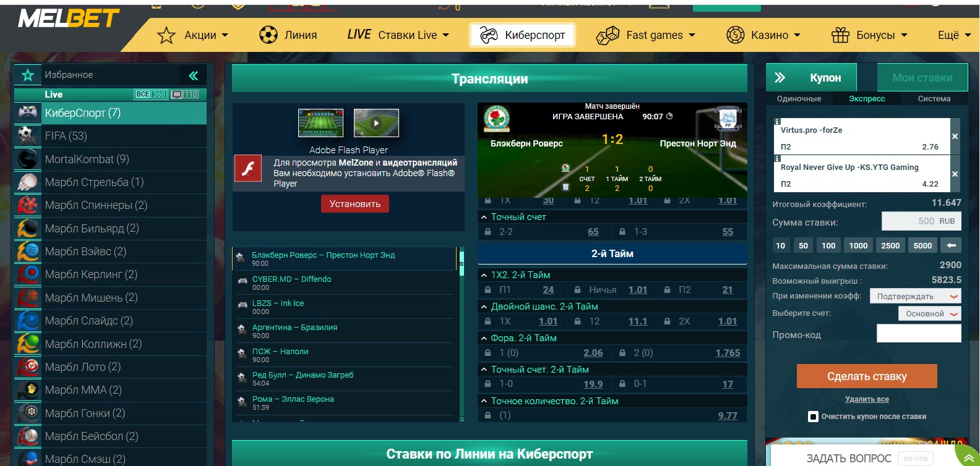Select the 1000 quick stake button
This screenshot has height=466, width=980.
[858, 245]
